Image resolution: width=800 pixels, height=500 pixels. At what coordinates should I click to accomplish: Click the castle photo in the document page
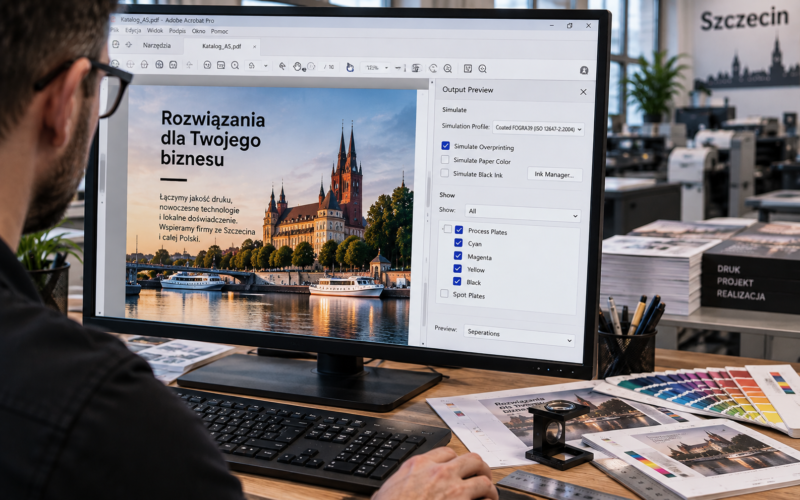click(268, 214)
